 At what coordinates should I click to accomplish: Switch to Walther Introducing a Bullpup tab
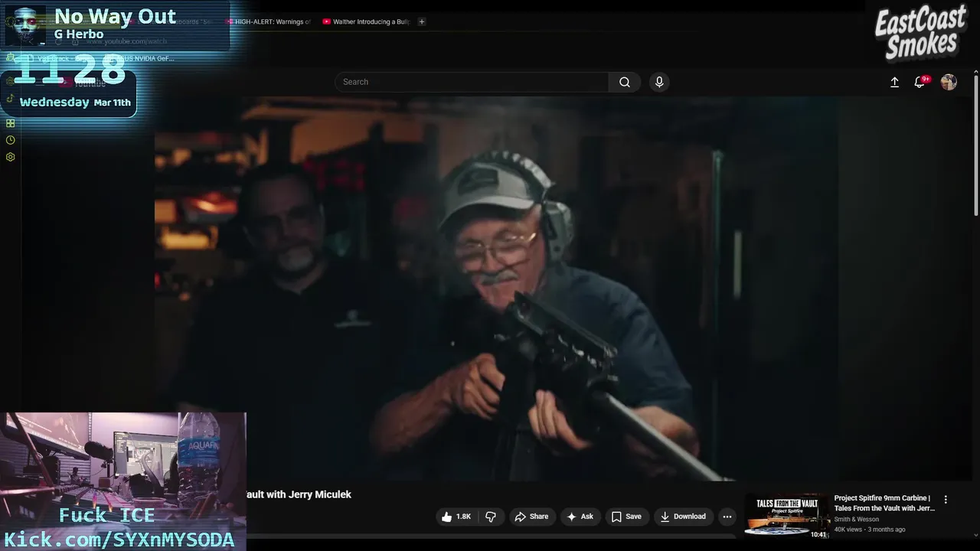(x=367, y=21)
